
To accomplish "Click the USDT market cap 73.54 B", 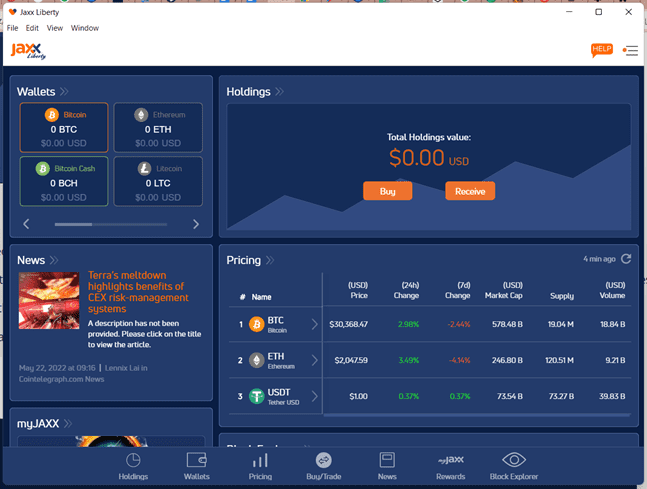I will click(510, 396).
